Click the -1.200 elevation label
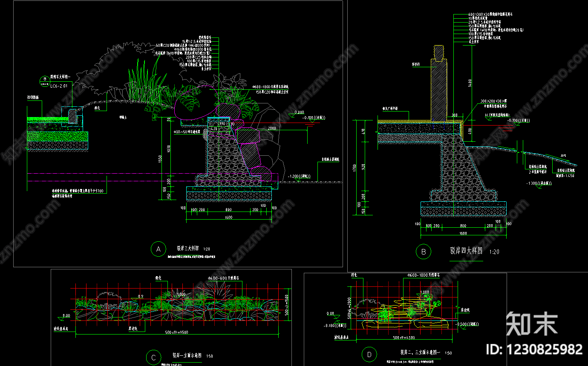 click(x=300, y=177)
